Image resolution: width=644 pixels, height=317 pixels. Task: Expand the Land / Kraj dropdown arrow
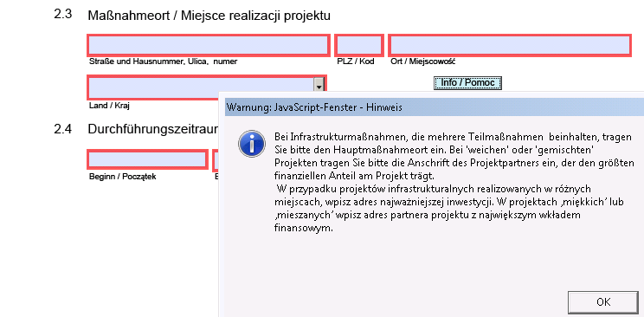pyautogui.click(x=319, y=85)
